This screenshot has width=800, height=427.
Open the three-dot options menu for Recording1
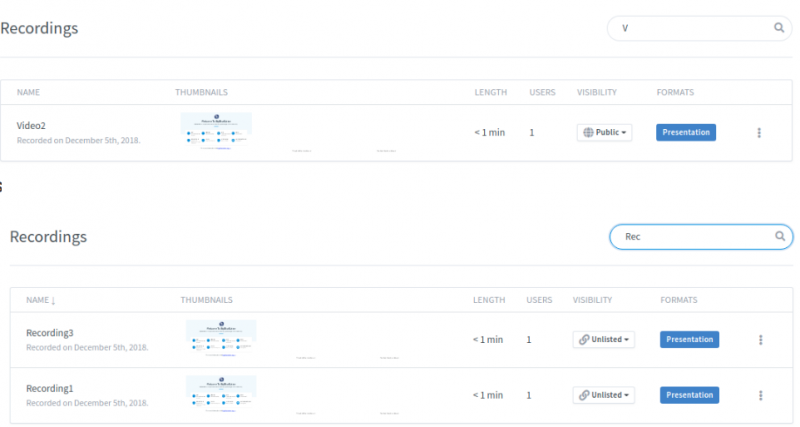click(761, 395)
